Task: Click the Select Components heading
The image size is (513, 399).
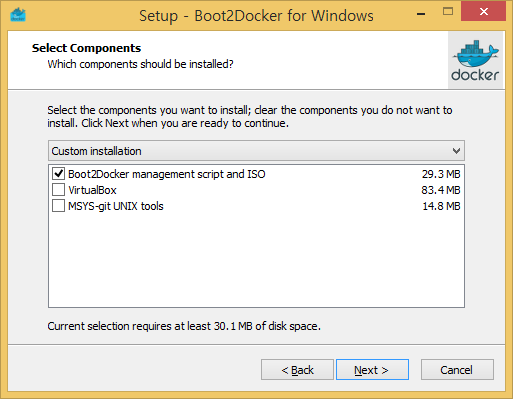Action: pos(86,48)
